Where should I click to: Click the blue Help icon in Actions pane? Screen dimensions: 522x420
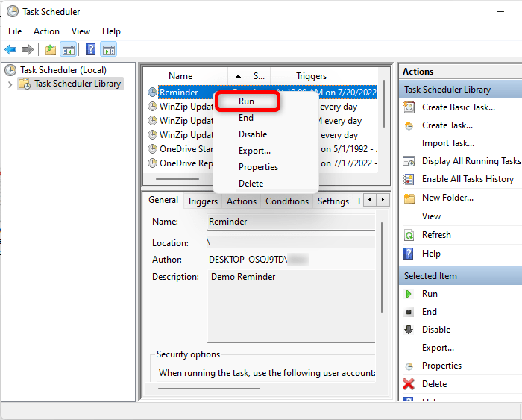(x=409, y=254)
